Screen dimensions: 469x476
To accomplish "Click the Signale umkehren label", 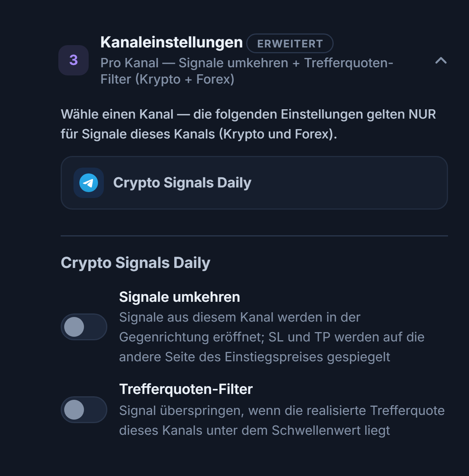I will [x=179, y=297].
